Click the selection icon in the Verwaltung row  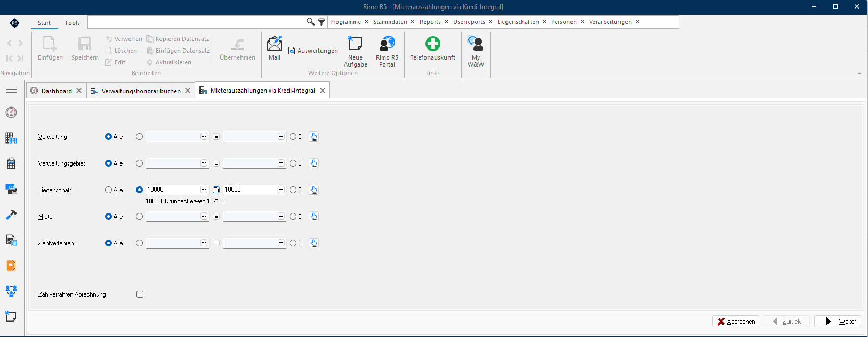click(314, 137)
